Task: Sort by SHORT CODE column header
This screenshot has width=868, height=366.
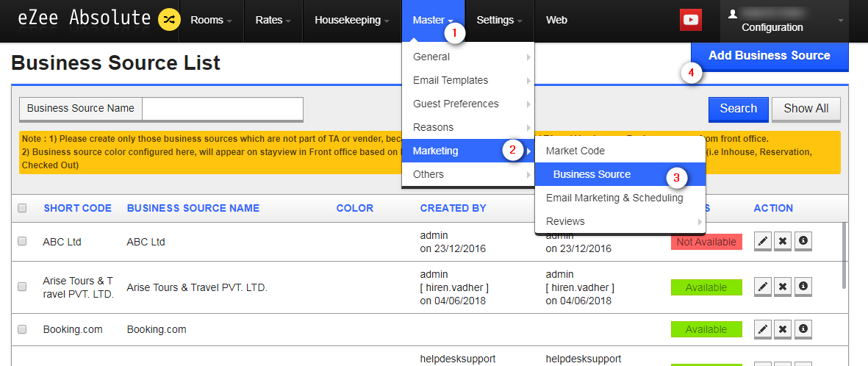Action: 77,208
